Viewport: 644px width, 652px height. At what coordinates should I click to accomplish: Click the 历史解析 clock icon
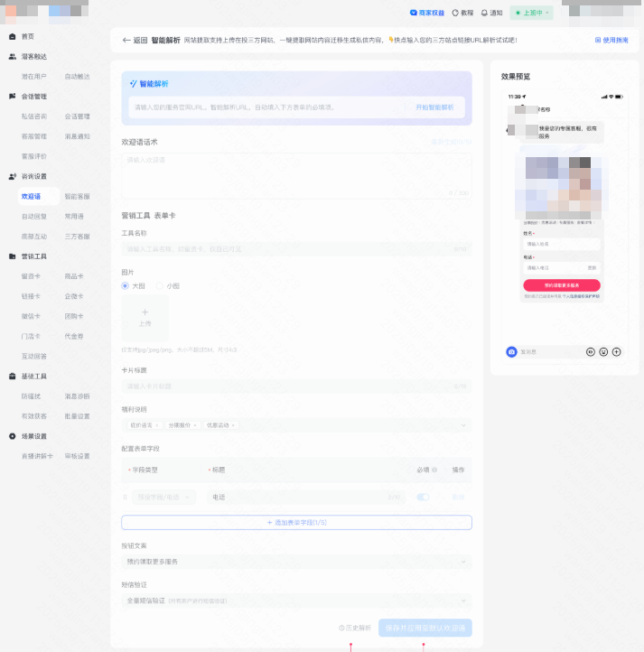point(341,628)
